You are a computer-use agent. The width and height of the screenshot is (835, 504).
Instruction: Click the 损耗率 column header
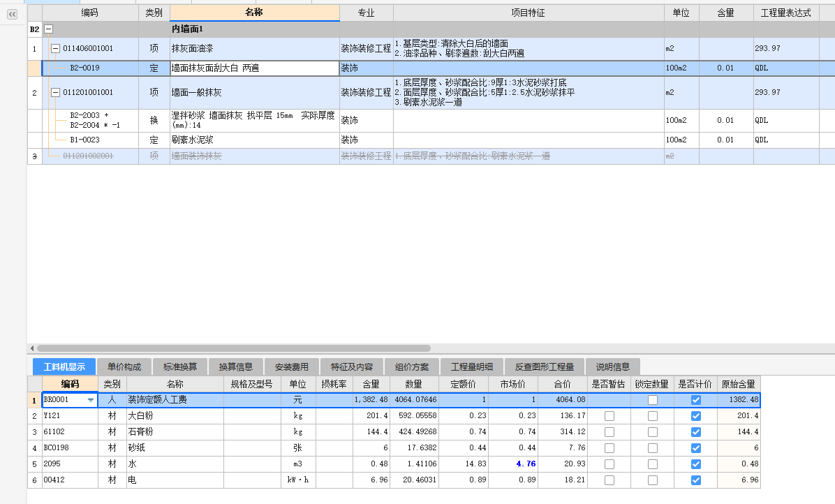pos(334,384)
